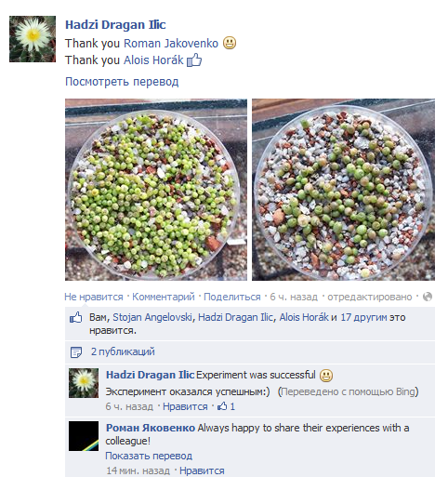Click the thumbs-up emoji after Alois Horák
The image size is (448, 477).
click(194, 60)
